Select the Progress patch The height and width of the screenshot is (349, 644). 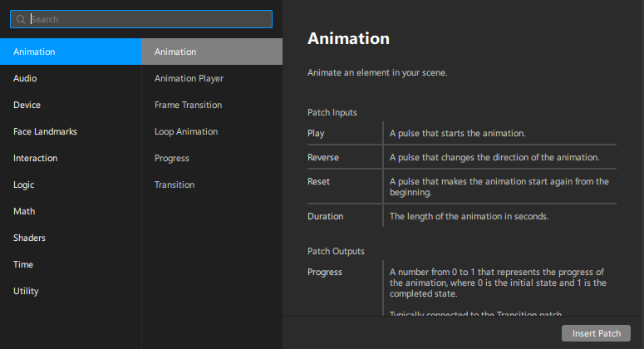click(x=211, y=158)
